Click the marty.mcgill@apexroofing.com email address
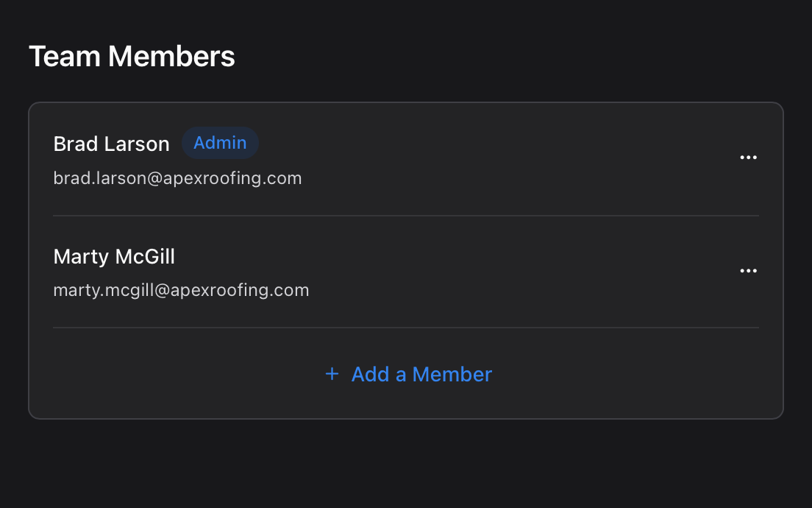The height and width of the screenshot is (508, 812). pos(181,290)
